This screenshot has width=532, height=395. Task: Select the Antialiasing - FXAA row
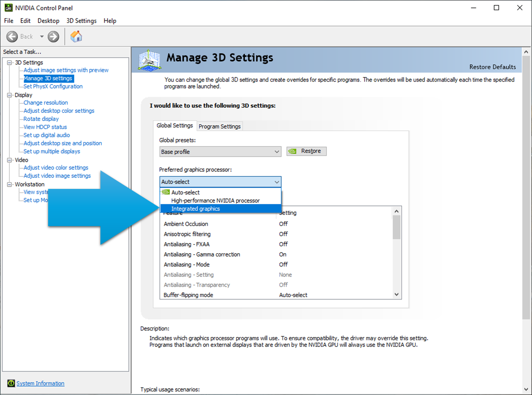click(x=276, y=244)
